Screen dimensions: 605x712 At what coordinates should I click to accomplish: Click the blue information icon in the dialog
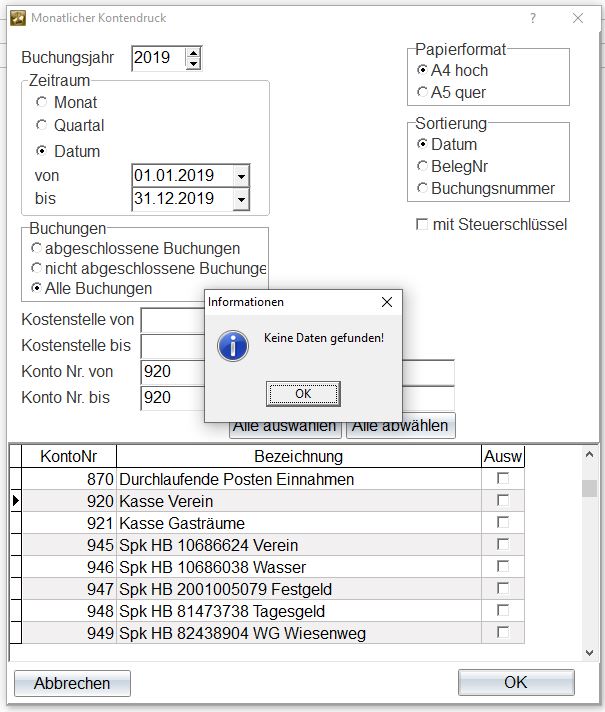(x=233, y=346)
